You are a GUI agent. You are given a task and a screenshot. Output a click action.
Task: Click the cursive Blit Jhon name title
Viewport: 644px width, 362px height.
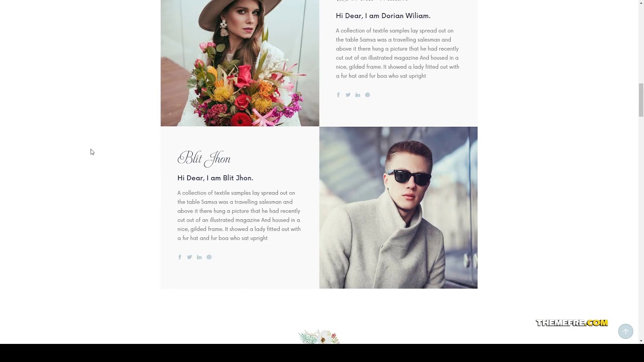coord(204,158)
